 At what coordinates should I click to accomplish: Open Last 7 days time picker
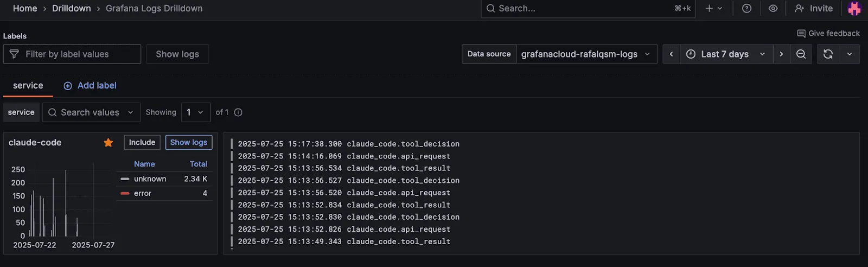726,54
